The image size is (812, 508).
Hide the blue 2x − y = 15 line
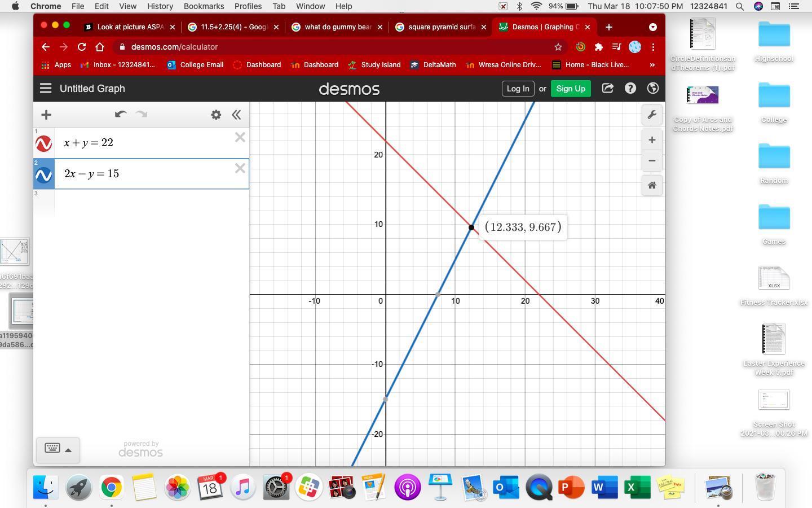click(x=44, y=174)
